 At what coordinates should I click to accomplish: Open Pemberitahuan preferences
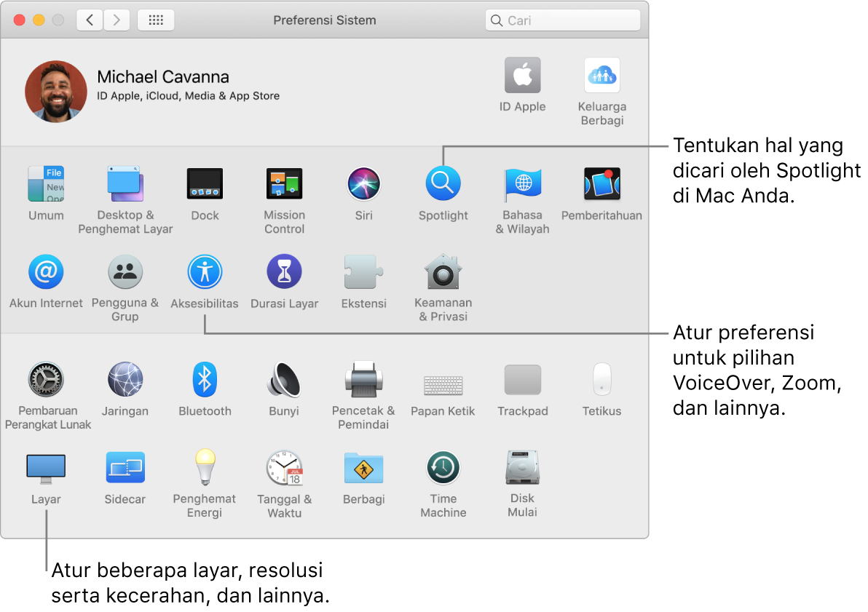click(601, 184)
